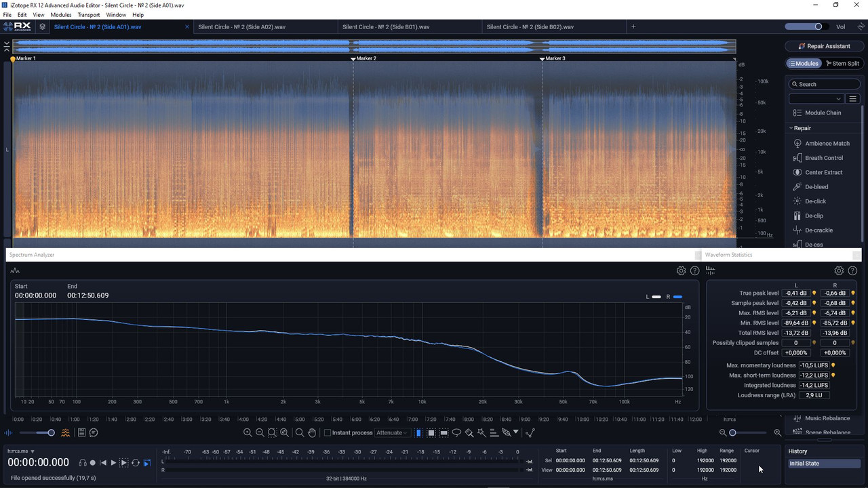Open Waveform Statistics settings gear
The width and height of the screenshot is (868, 488).
click(839, 270)
